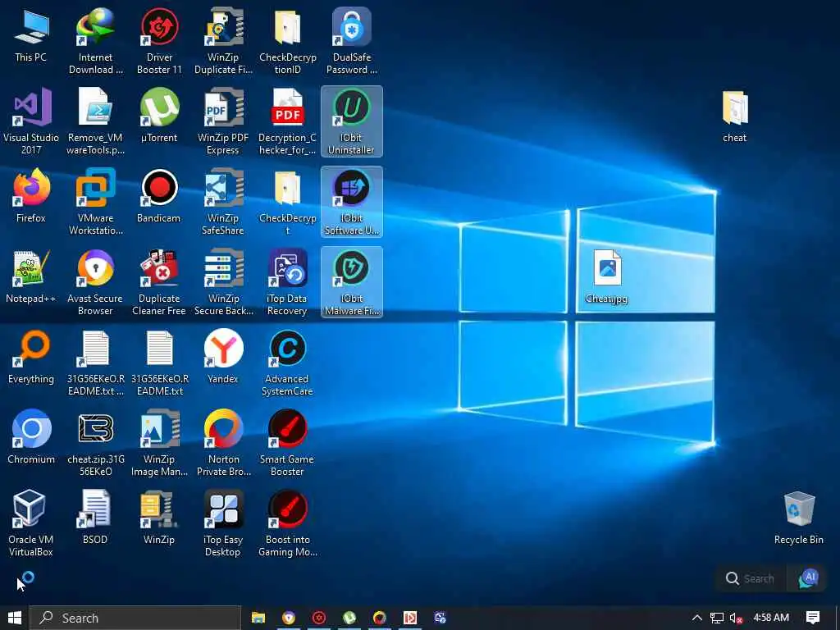Launch the plain WinZip shortcut
Image resolution: width=840 pixels, height=630 pixels.
(x=159, y=517)
